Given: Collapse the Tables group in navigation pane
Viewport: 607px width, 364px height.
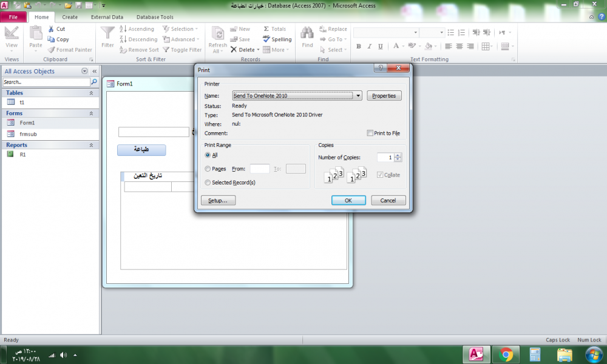Looking at the screenshot, I should [x=92, y=93].
